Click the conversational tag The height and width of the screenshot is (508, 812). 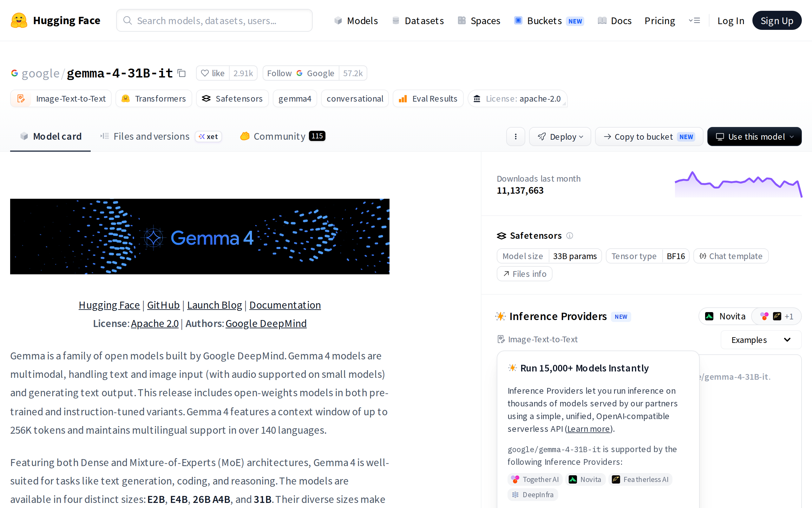(355, 98)
